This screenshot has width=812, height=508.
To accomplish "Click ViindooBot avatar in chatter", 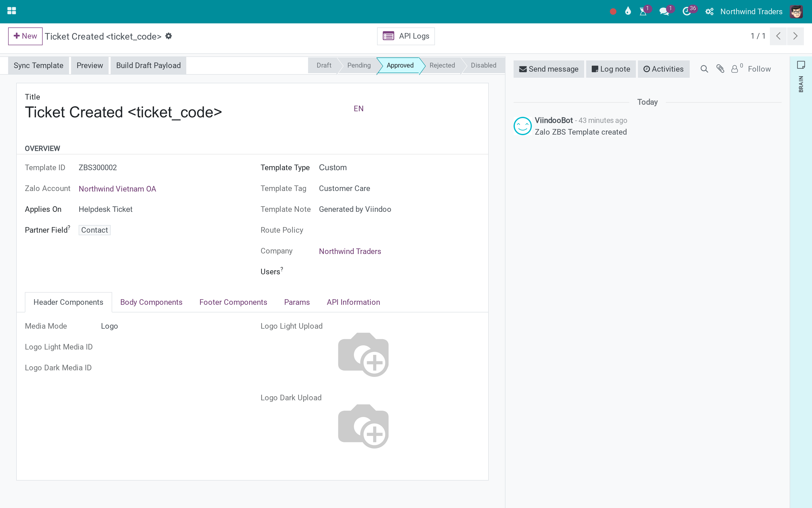I will (522, 126).
